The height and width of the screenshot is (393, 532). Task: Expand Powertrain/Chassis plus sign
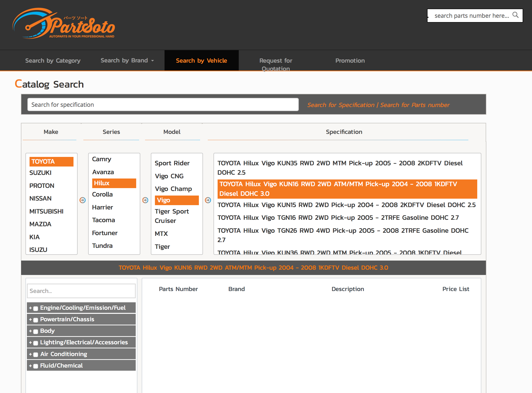click(x=30, y=319)
